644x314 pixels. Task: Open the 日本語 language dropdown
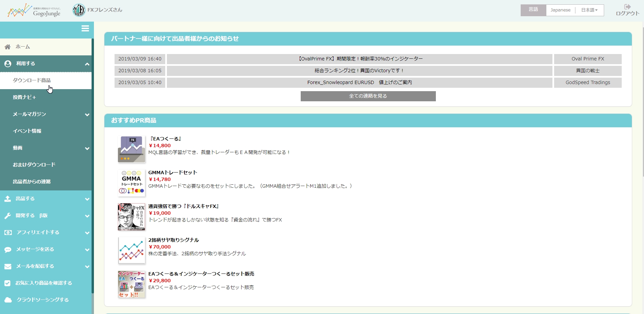[x=589, y=10]
